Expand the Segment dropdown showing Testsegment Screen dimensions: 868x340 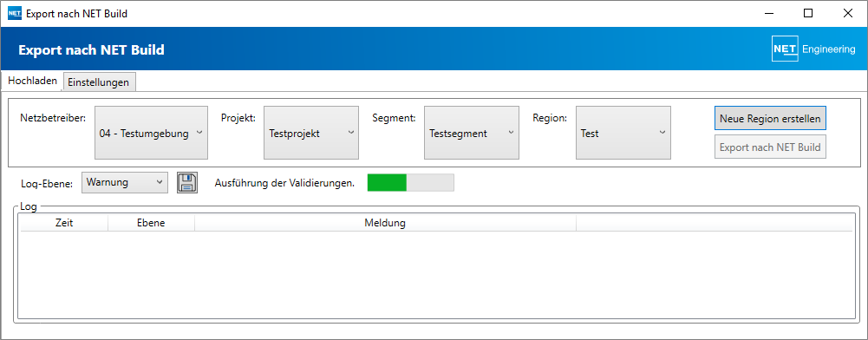point(472,133)
